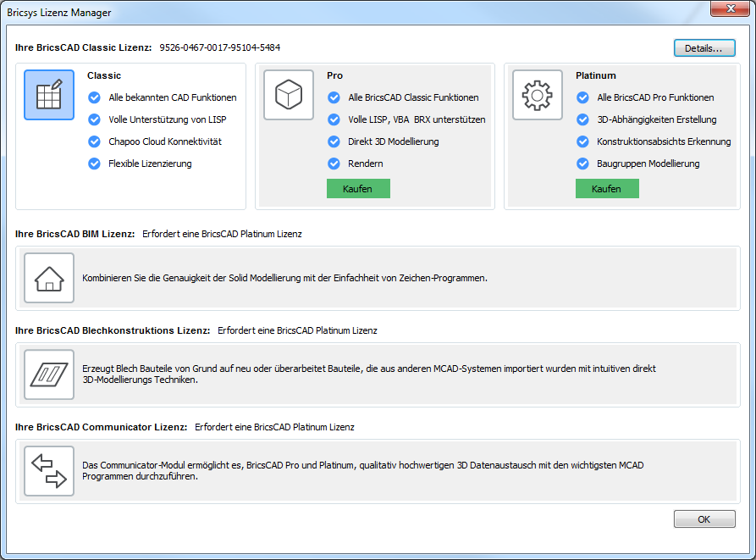Open license Details... button
This screenshot has width=756, height=560.
[704, 48]
